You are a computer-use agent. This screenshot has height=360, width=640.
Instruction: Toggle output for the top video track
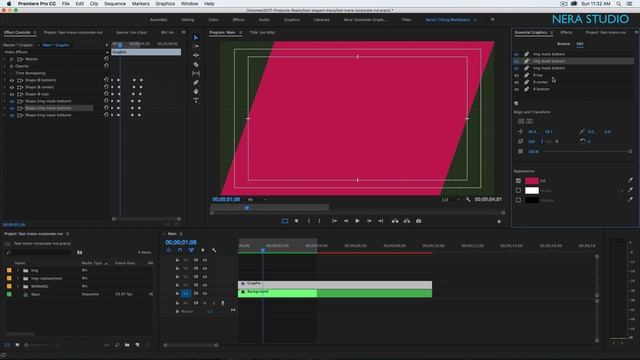[205, 260]
